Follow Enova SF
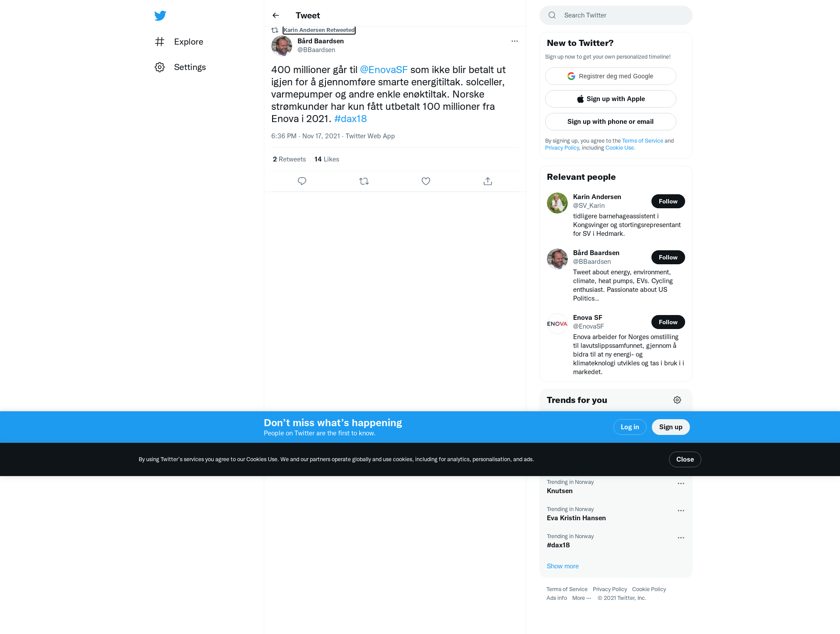Image resolution: width=840 pixels, height=634 pixels. click(x=668, y=322)
